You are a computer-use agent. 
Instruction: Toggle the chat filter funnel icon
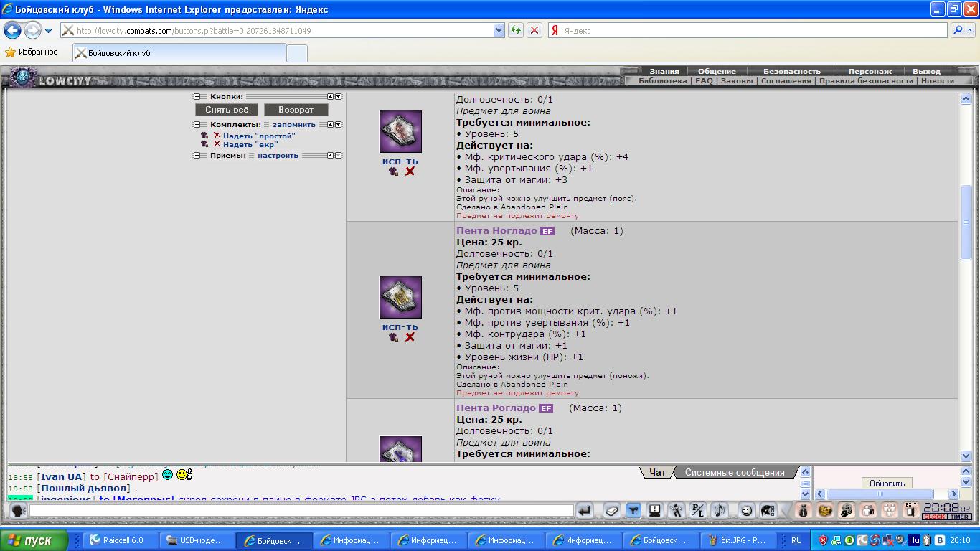pyautogui.click(x=633, y=511)
